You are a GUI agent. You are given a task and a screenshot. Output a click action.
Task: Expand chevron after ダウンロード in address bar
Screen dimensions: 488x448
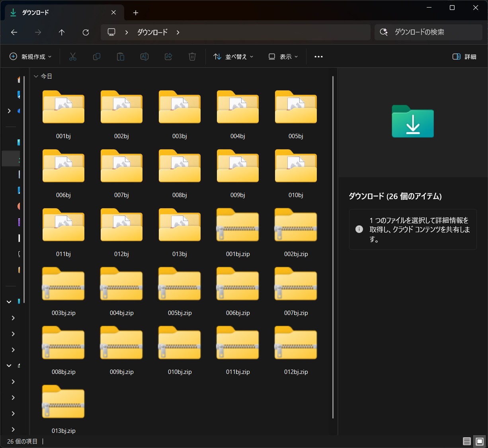(x=178, y=32)
